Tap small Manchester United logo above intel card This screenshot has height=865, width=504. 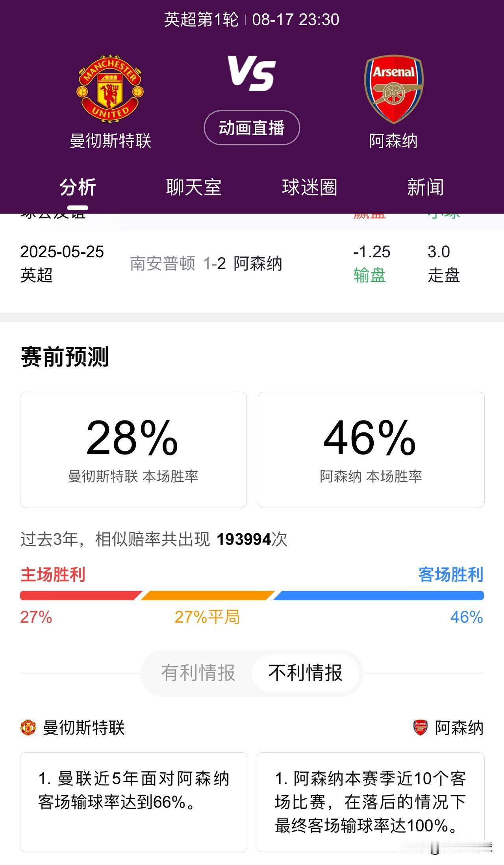click(28, 727)
